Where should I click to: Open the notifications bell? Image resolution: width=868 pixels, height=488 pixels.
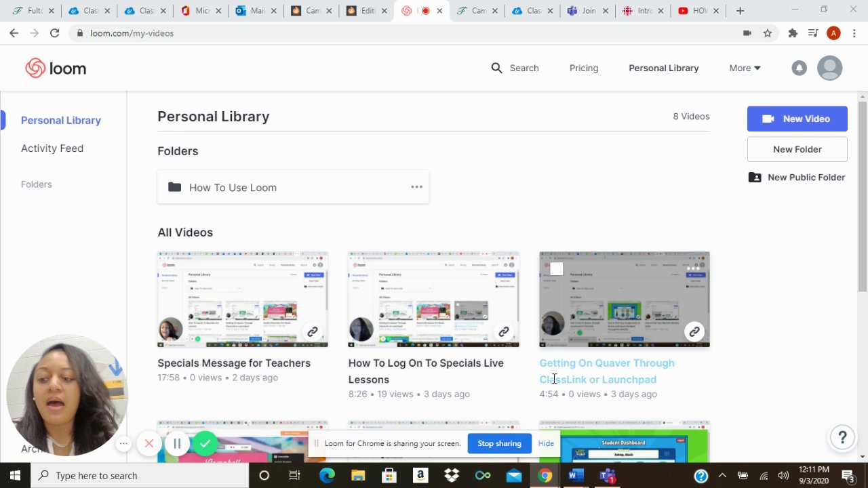(x=800, y=68)
